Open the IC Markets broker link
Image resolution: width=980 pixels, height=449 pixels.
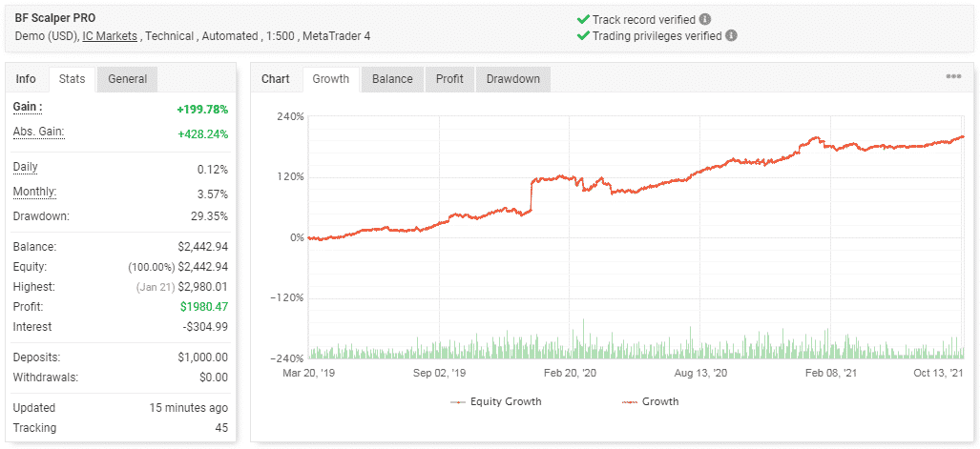click(x=110, y=36)
